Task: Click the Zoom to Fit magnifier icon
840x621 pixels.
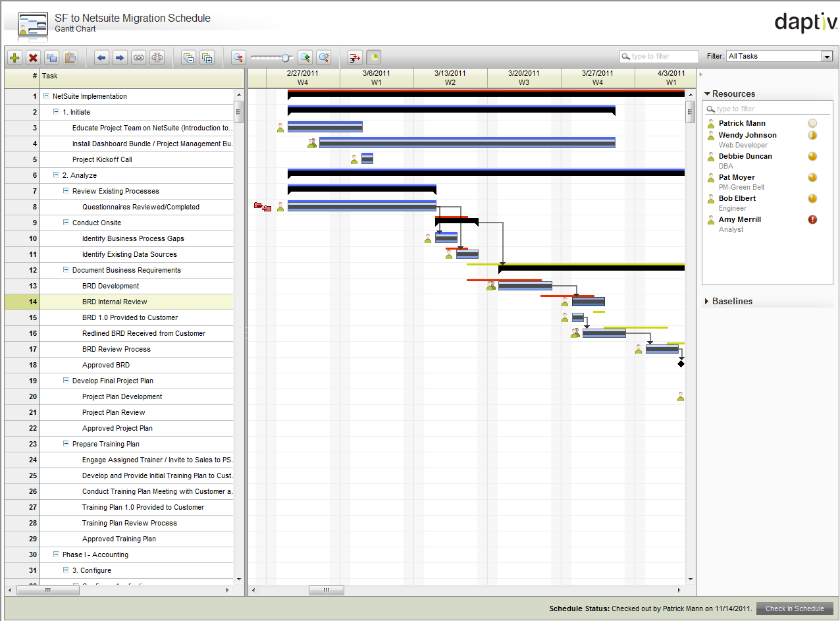Action: (x=323, y=58)
